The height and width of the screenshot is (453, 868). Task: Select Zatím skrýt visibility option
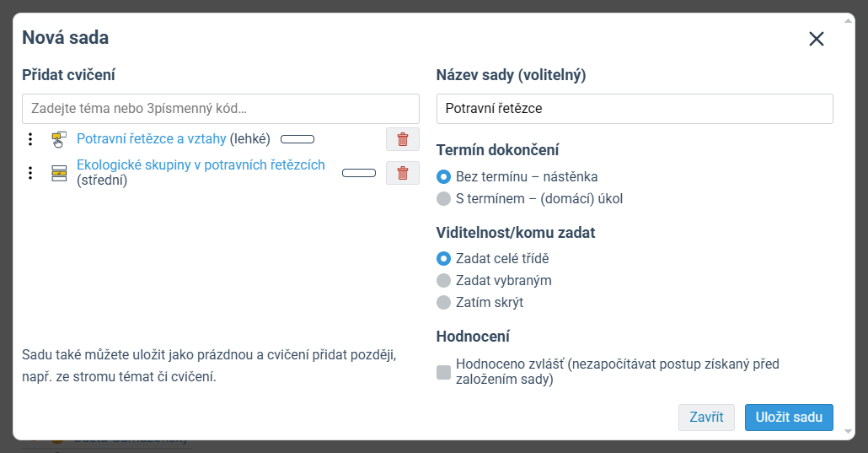(x=443, y=302)
